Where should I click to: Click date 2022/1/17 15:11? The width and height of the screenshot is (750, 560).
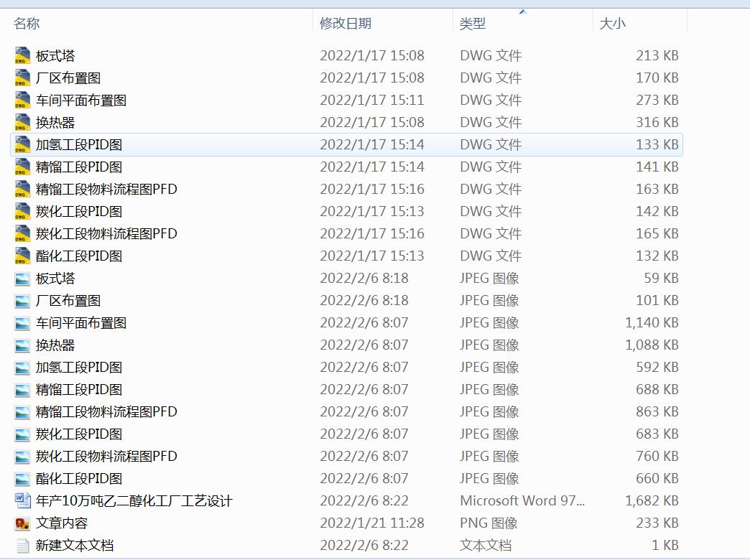point(371,100)
